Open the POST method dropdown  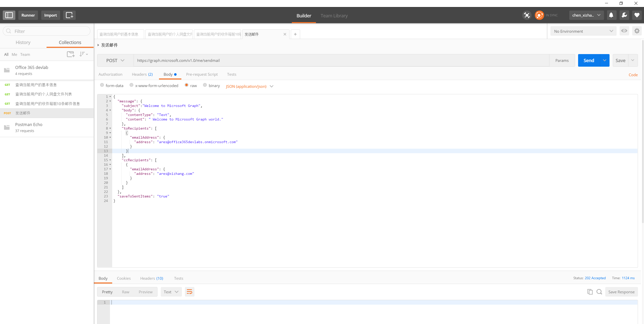[115, 60]
